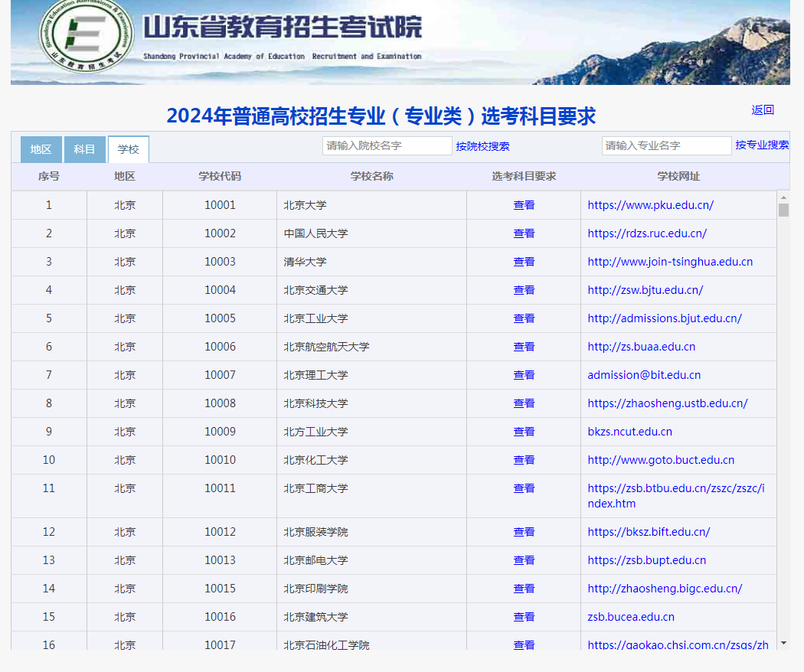Click the 返回 link at top right
This screenshot has height=672, width=804.
point(763,109)
